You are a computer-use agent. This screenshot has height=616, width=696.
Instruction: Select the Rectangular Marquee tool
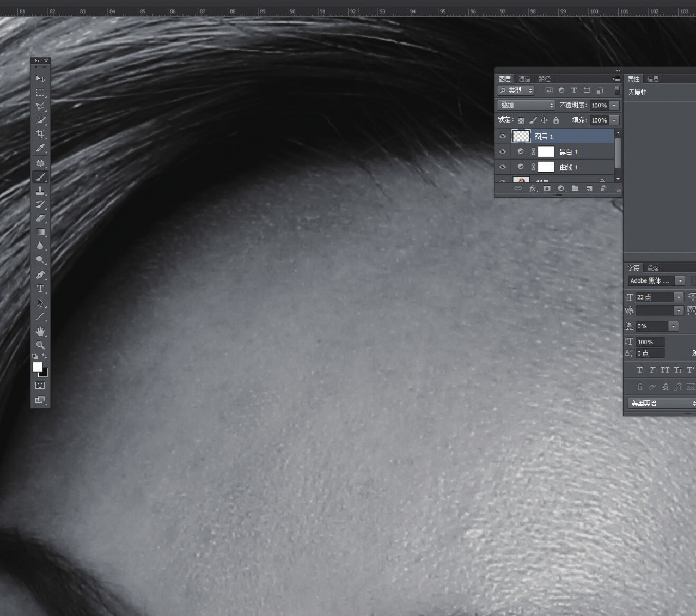[x=40, y=93]
